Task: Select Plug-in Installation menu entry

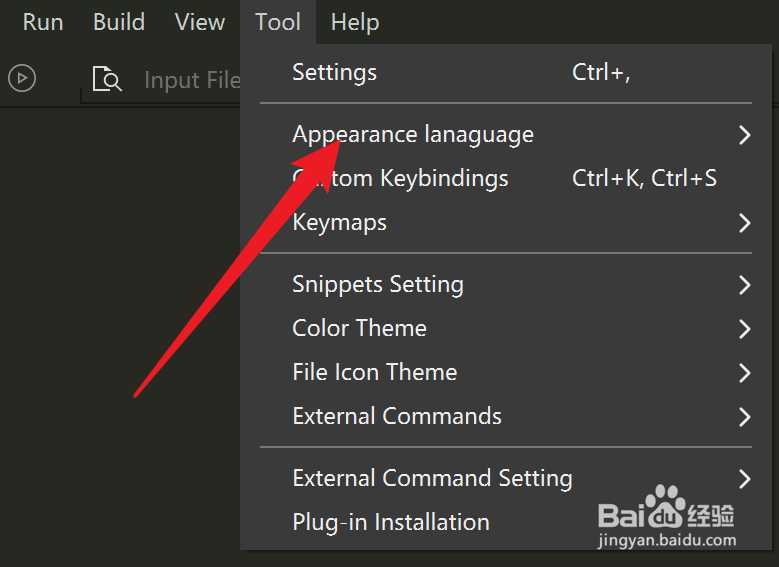Action: tap(391, 522)
